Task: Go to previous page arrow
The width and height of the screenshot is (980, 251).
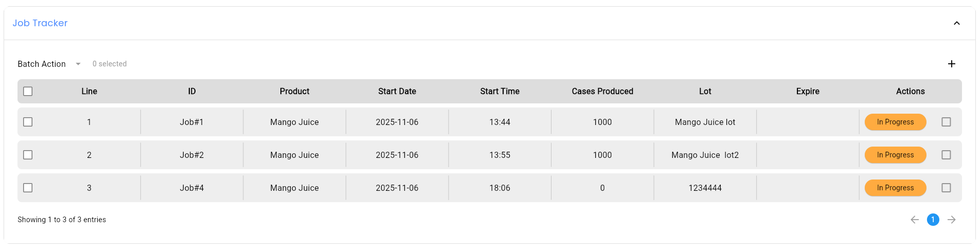Action: (914, 220)
